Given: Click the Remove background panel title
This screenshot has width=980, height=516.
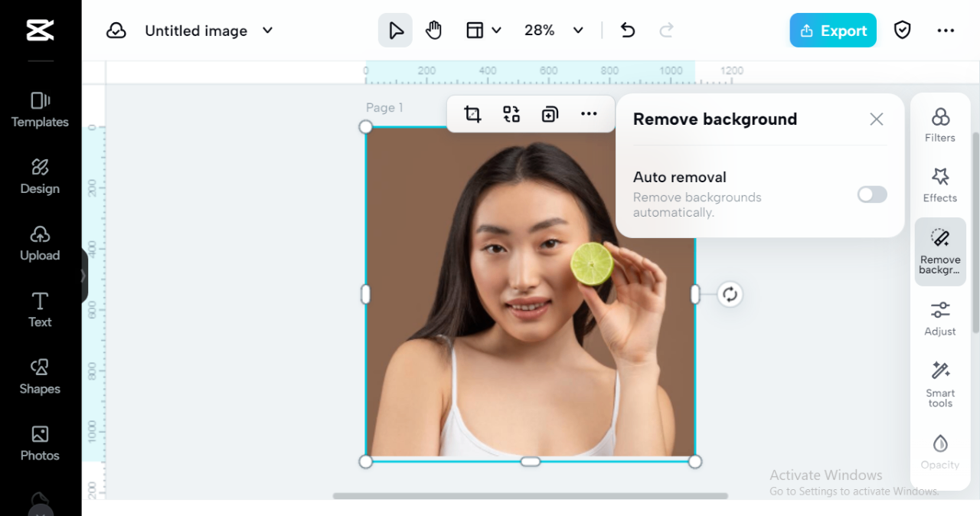Looking at the screenshot, I should (x=715, y=119).
